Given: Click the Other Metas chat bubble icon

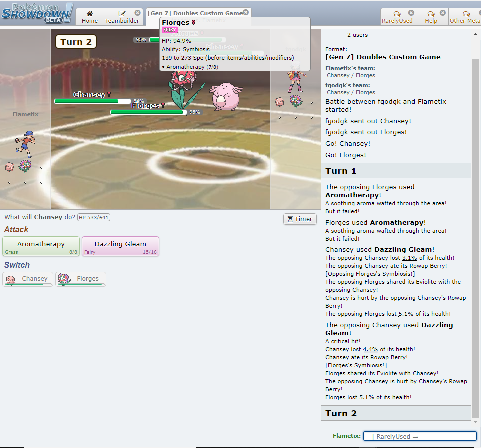Looking at the screenshot, I should tap(466, 14).
